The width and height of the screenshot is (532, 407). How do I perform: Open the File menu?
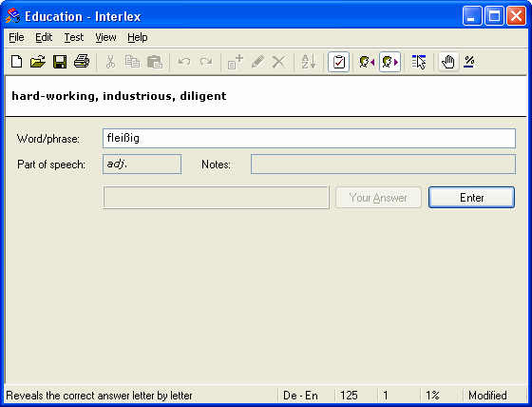(16, 37)
